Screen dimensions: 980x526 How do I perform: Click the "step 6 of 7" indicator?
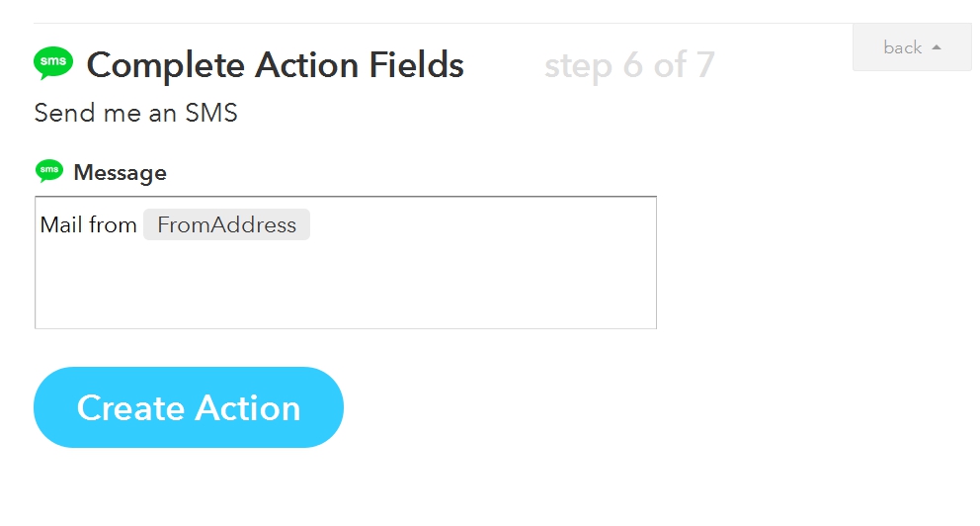(x=629, y=65)
